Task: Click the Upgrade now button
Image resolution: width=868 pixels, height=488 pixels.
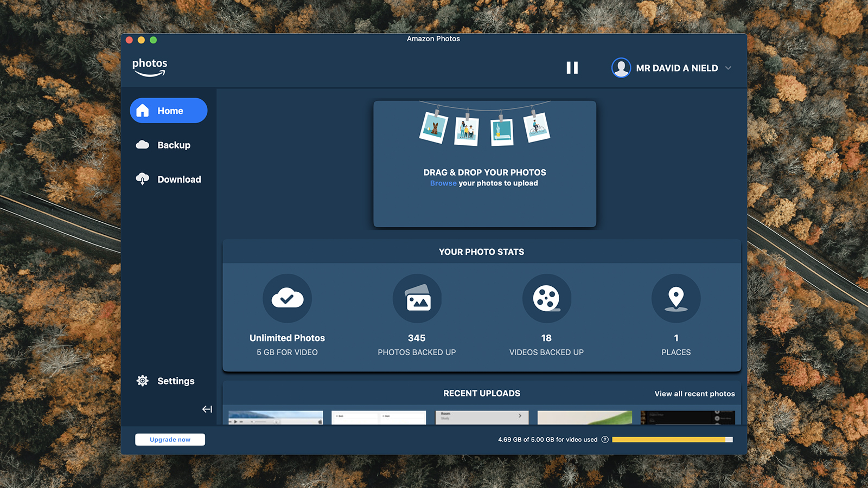Action: [170, 440]
